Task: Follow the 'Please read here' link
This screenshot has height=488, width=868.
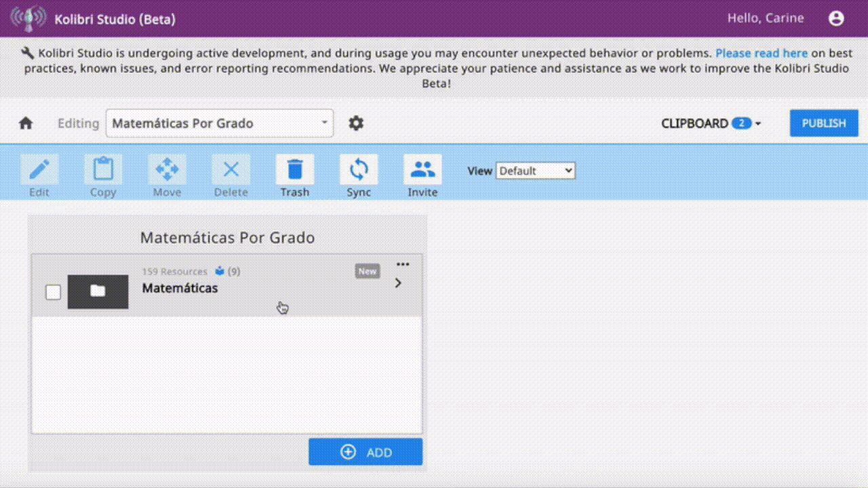Action: click(762, 53)
